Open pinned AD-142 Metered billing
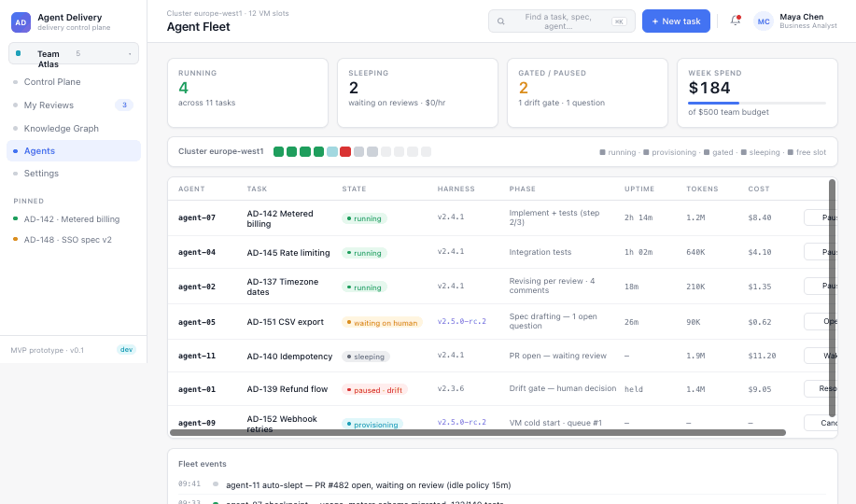The width and height of the screenshot is (856, 504). [74, 219]
